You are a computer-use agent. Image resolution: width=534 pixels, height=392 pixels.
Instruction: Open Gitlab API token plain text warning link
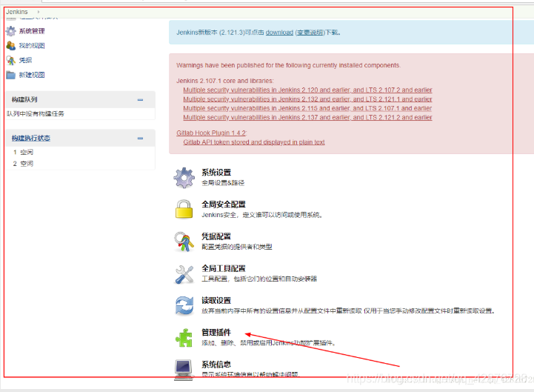coord(254,142)
